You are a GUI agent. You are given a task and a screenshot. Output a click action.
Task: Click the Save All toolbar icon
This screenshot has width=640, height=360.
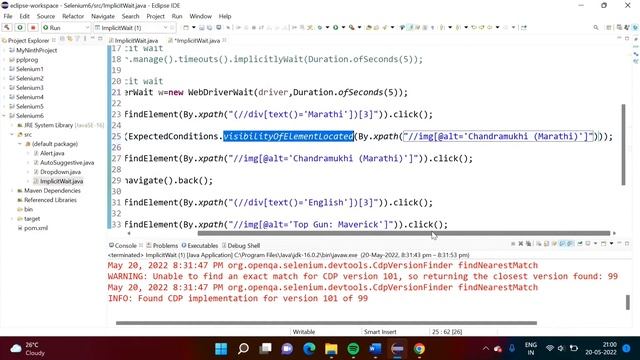209,27
